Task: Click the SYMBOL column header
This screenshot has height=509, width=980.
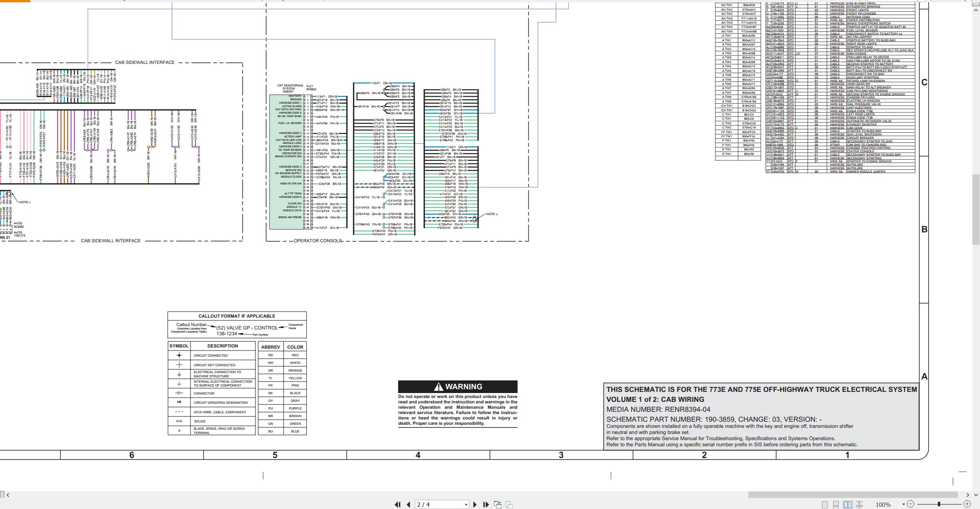Action: point(179,346)
